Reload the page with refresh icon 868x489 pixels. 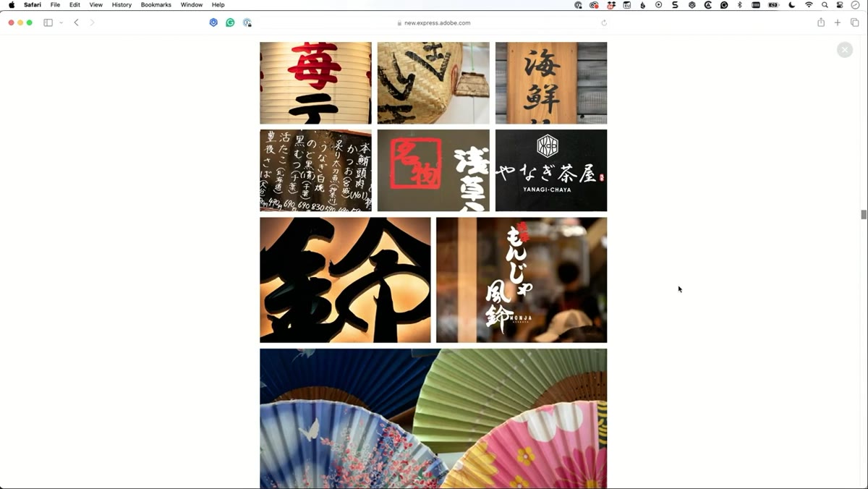click(x=604, y=22)
